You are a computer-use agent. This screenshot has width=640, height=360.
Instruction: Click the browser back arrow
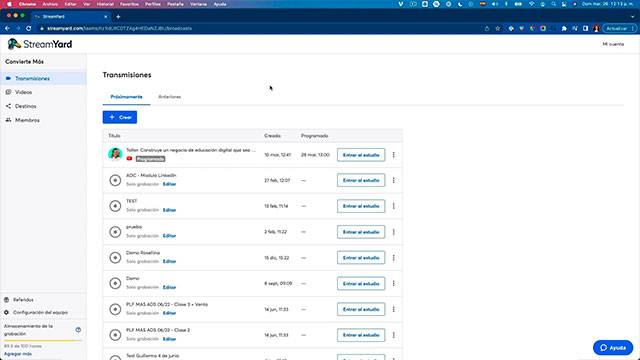[7, 29]
